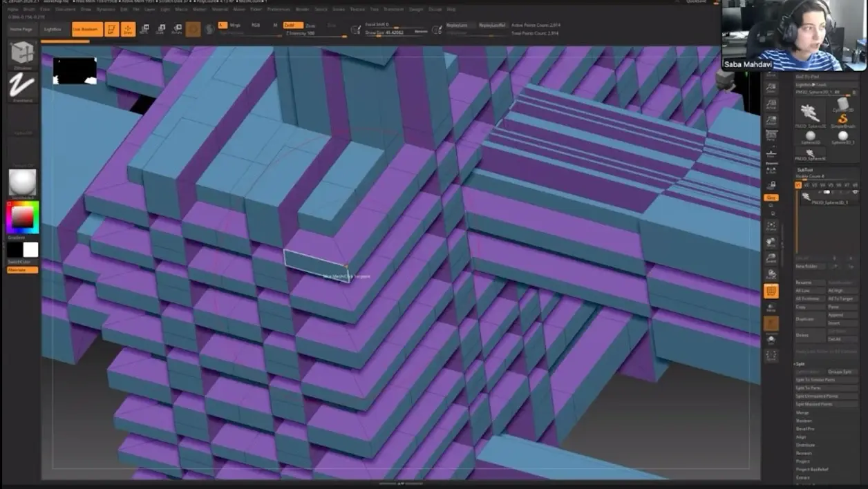Hide the PM3D_Sphere3D_1 subtool via eye icon
The image size is (868, 489).
tap(855, 193)
